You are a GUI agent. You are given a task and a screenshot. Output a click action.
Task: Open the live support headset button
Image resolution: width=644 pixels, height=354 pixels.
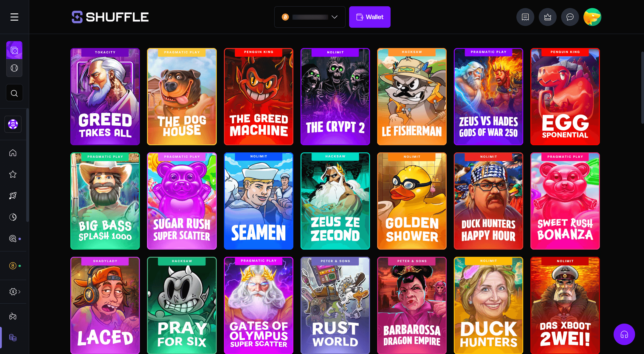[624, 334]
